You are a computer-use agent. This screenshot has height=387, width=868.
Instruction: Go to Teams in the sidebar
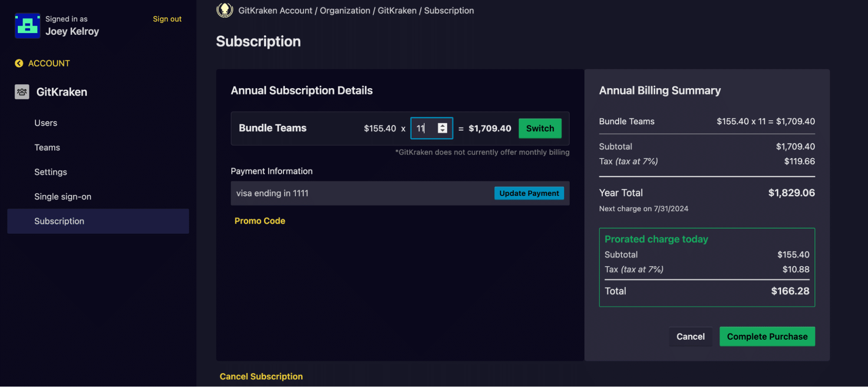click(x=47, y=148)
